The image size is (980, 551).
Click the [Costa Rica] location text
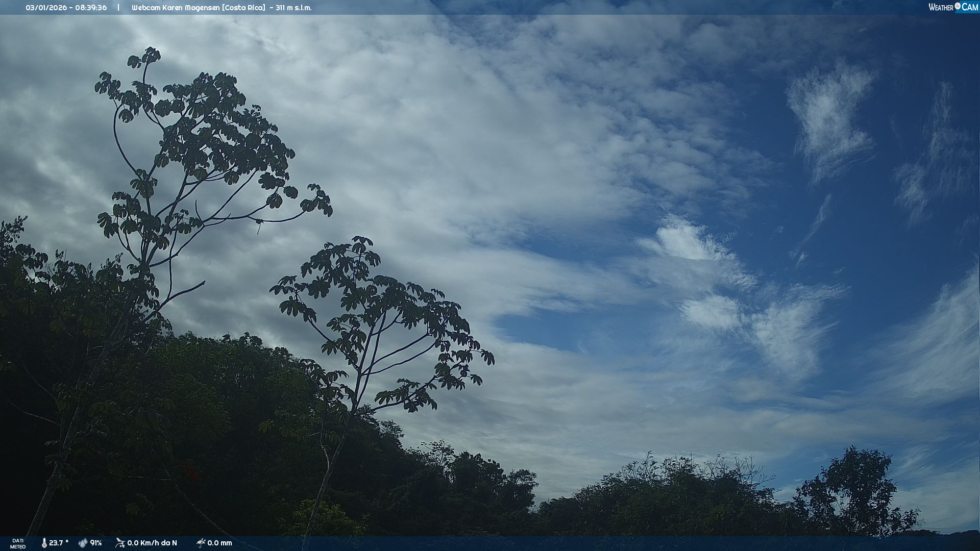(243, 8)
